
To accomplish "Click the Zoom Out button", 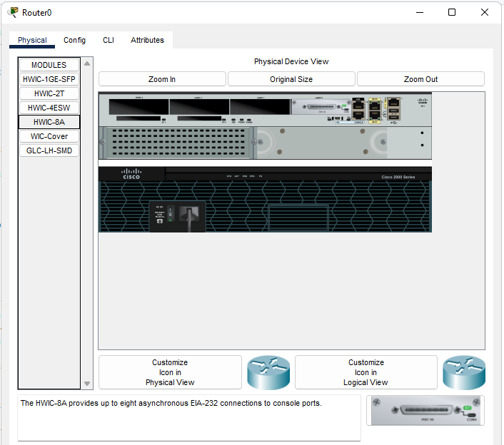I will click(x=420, y=79).
